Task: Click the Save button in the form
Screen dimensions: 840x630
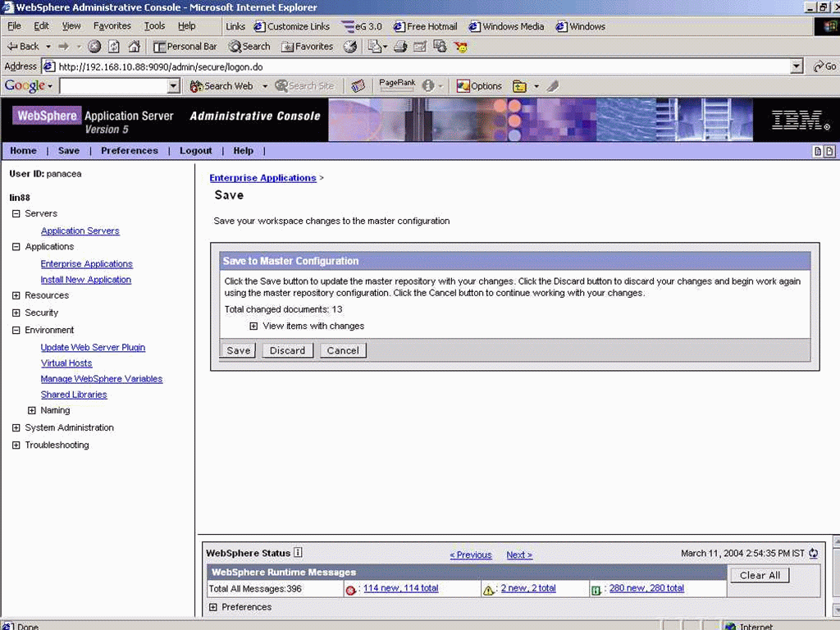Action: 239,350
